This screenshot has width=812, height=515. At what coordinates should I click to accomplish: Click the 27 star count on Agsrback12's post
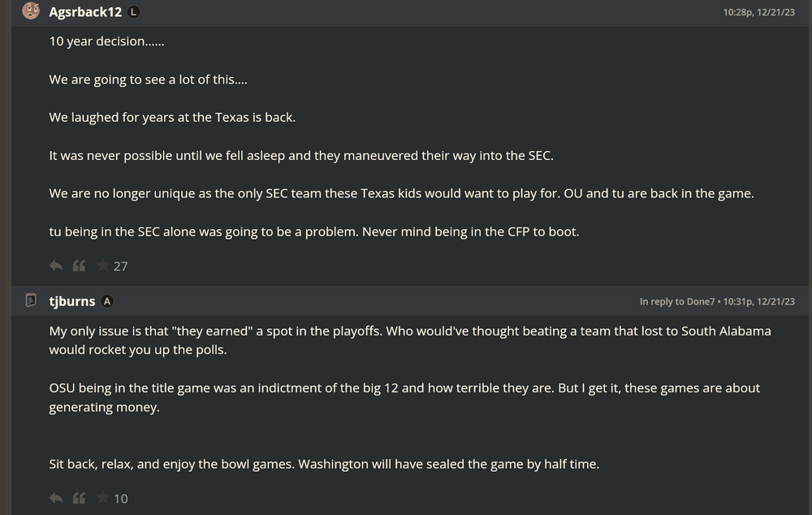tap(121, 266)
